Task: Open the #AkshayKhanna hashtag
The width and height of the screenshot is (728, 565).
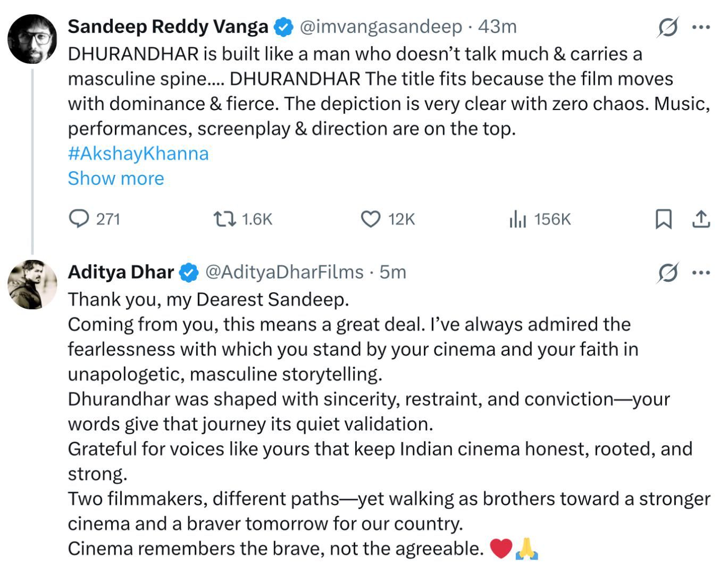Action: [138, 153]
